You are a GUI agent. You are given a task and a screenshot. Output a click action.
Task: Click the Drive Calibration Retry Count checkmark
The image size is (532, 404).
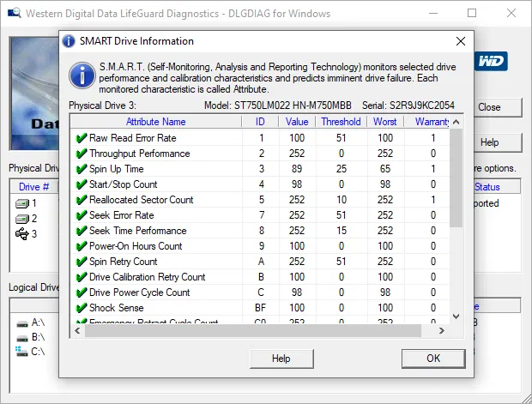coord(82,277)
